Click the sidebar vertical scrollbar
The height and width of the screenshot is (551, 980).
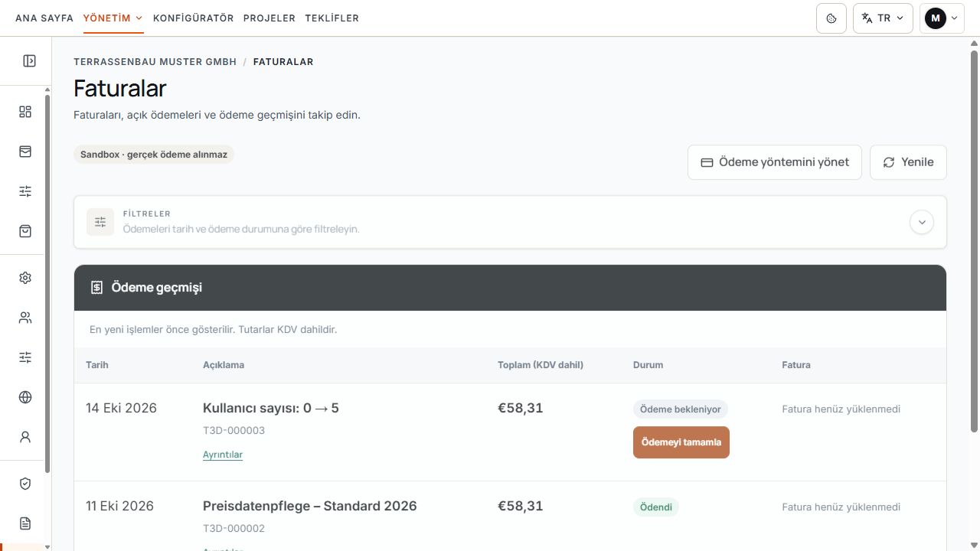[47, 283]
